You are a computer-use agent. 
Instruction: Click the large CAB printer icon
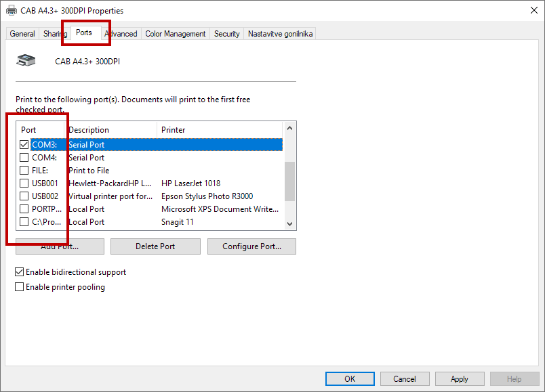[x=26, y=61]
